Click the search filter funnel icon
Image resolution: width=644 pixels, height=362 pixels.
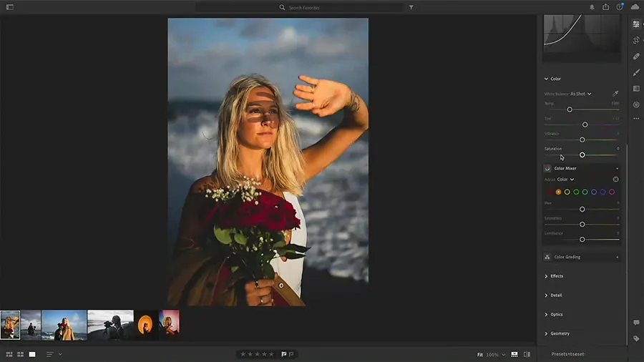pyautogui.click(x=411, y=7)
